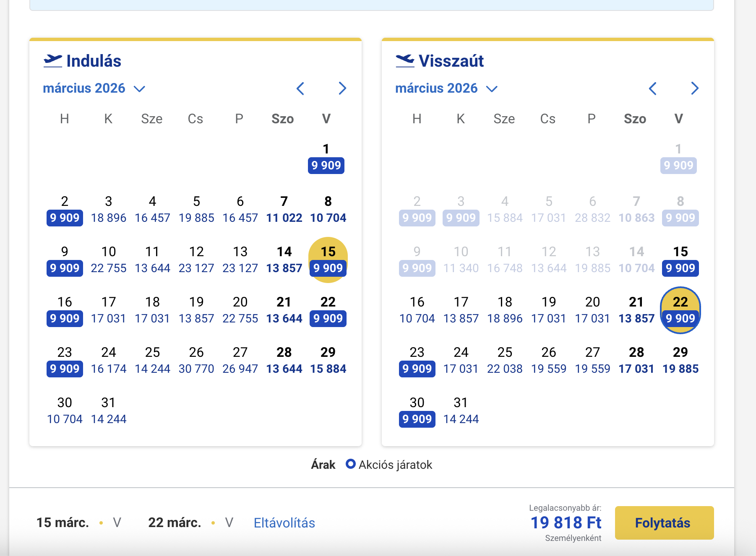The width and height of the screenshot is (756, 556).
Task: Choose March 29 return priced 19 885
Action: (680, 361)
